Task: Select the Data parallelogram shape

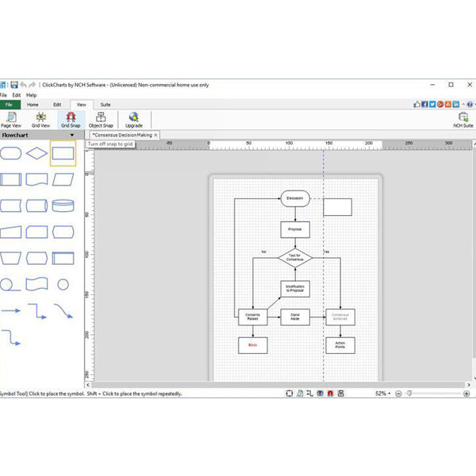Action: pos(63,179)
